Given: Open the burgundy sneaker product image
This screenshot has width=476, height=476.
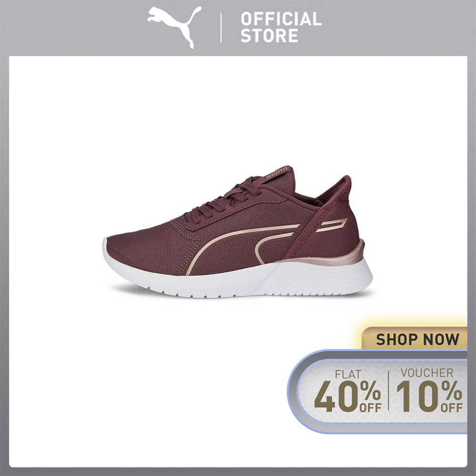Looking at the screenshot, I should [x=238, y=232].
